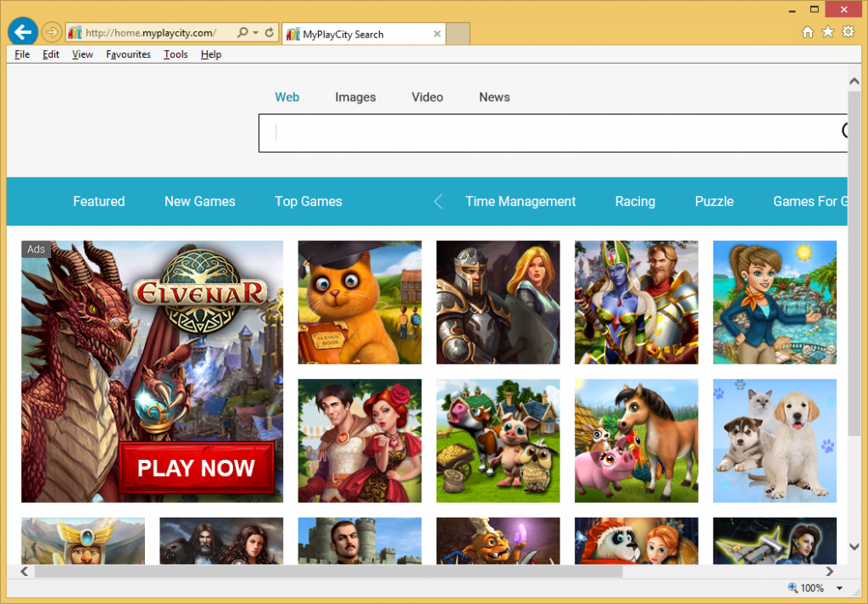The height and width of the screenshot is (604, 868).
Task: Switch to Images search
Action: tap(355, 97)
